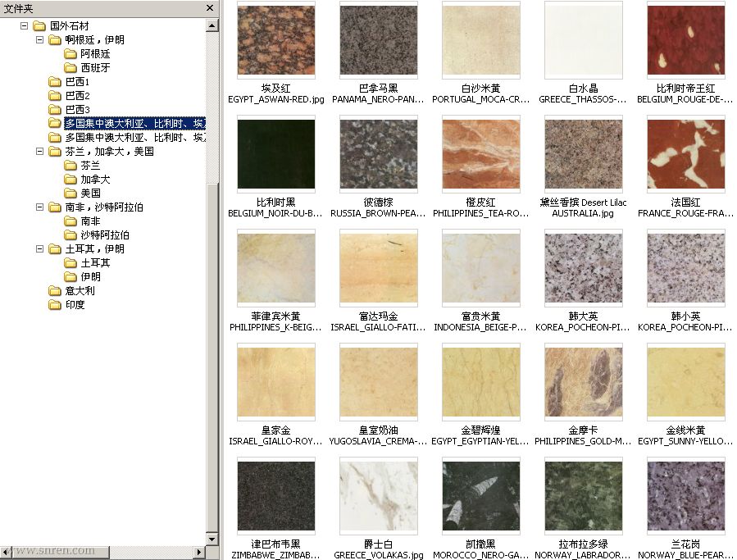Open the 阿根廷 folder icon

coord(71,53)
